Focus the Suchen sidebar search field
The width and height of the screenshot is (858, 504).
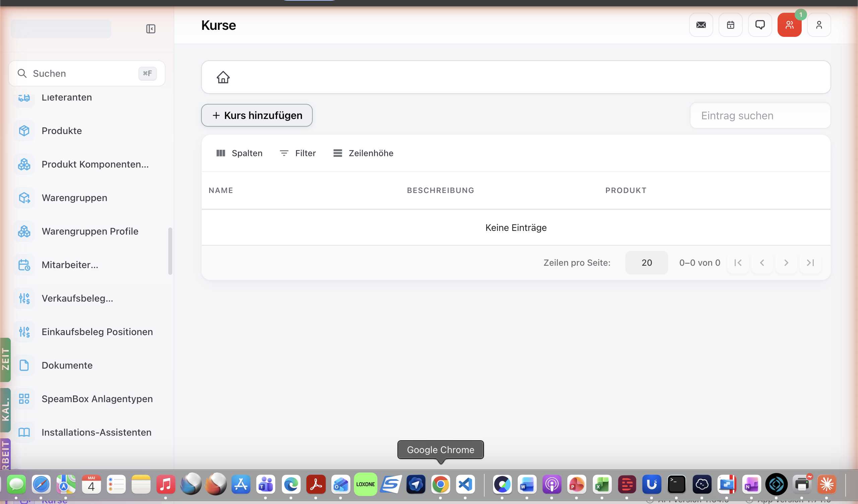[x=87, y=74]
